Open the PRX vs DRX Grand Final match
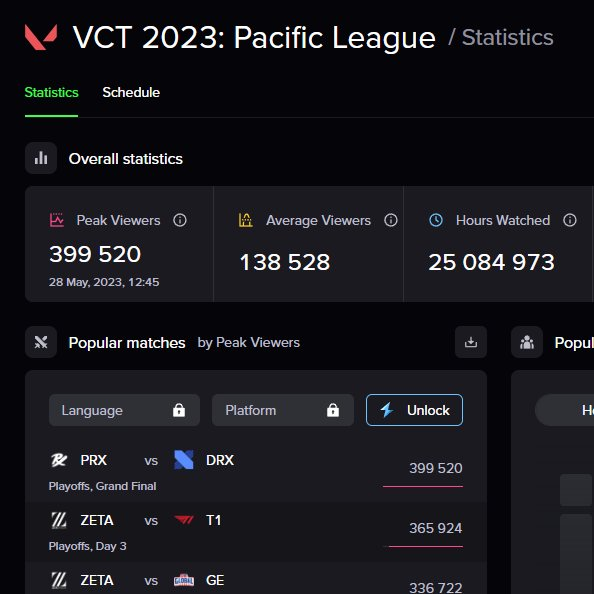Viewport: 594px width, 594px height. [256, 472]
